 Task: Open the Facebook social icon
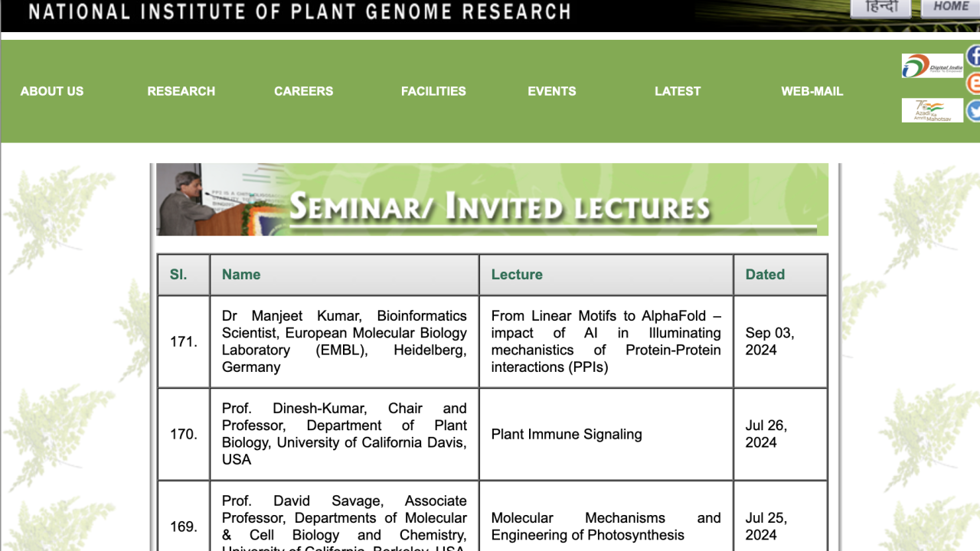(973, 56)
